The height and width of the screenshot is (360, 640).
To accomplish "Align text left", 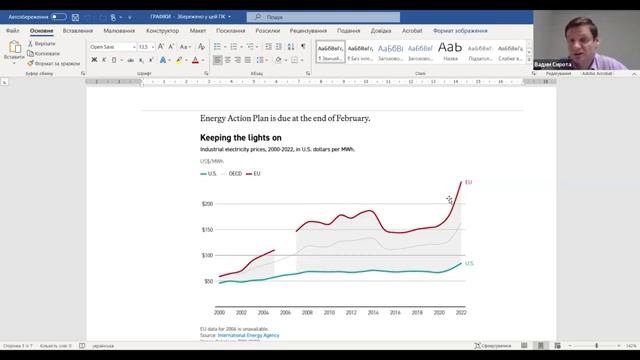I will click(218, 60).
